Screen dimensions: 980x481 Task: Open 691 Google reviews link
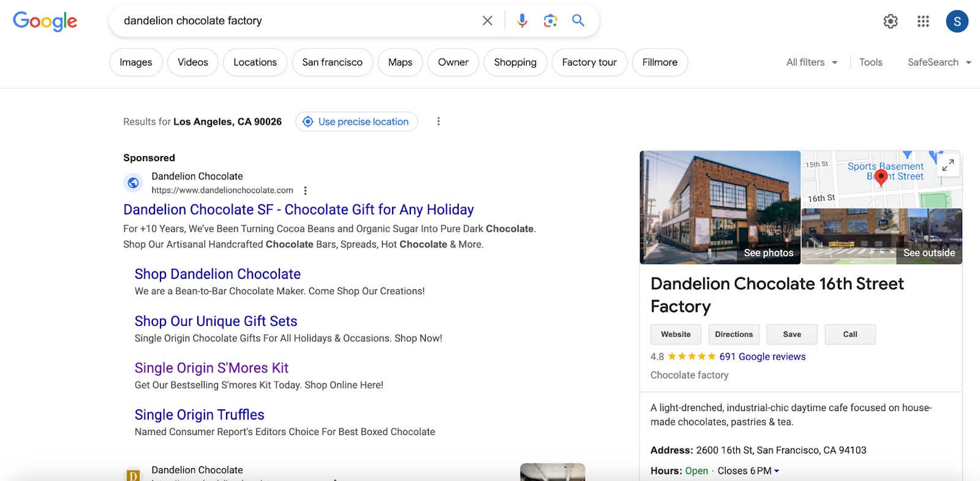[763, 357]
